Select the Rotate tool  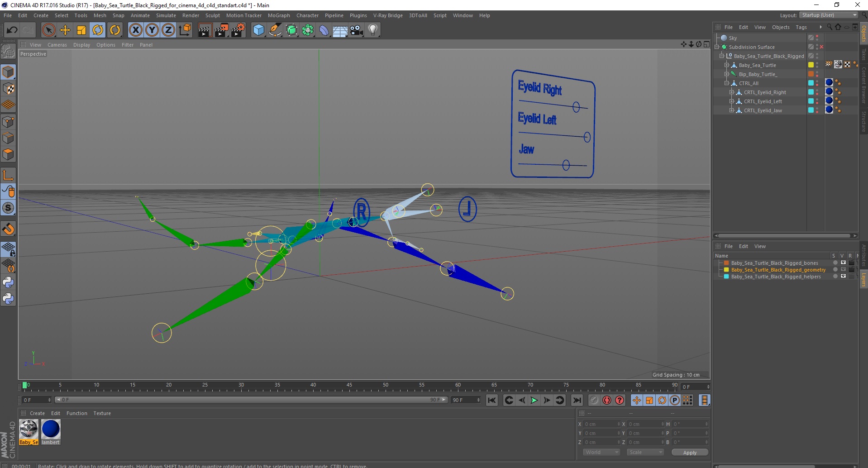tap(98, 30)
